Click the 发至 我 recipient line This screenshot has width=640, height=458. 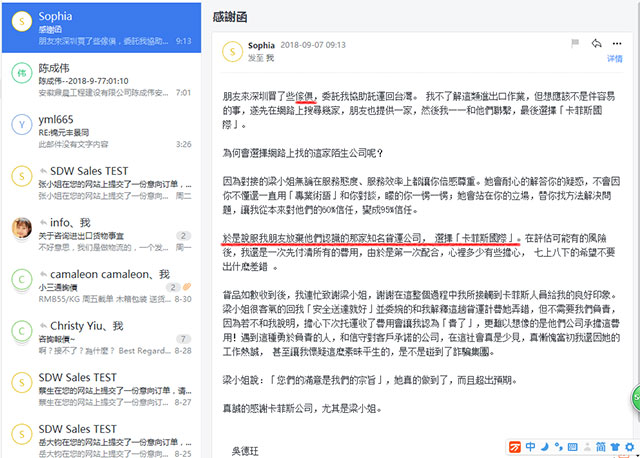pos(260,58)
